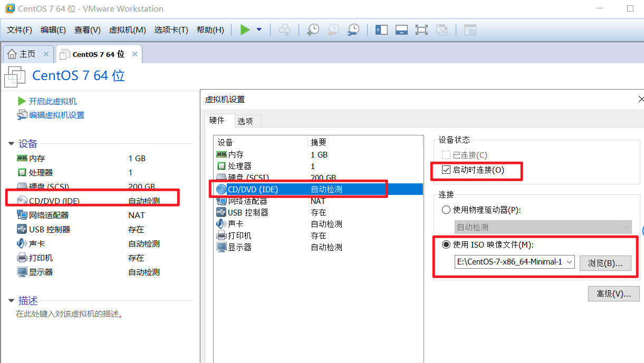Toggle the library sidebar toolbar icon
Image resolution: width=644 pixels, height=363 pixels.
pos(381,30)
